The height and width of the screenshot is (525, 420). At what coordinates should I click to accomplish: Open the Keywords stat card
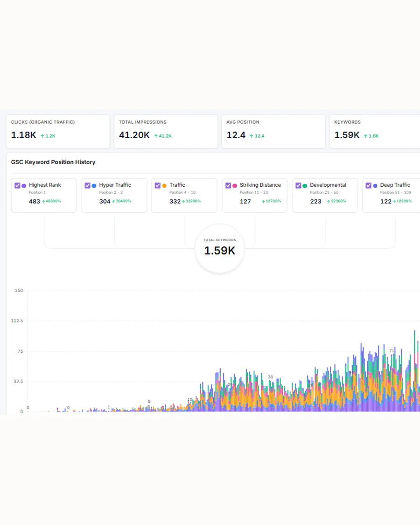pyautogui.click(x=375, y=131)
